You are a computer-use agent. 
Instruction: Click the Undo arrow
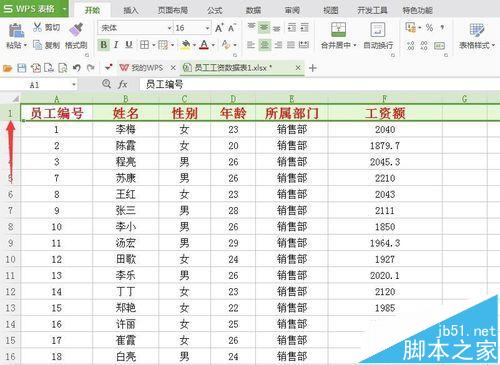coord(77,68)
